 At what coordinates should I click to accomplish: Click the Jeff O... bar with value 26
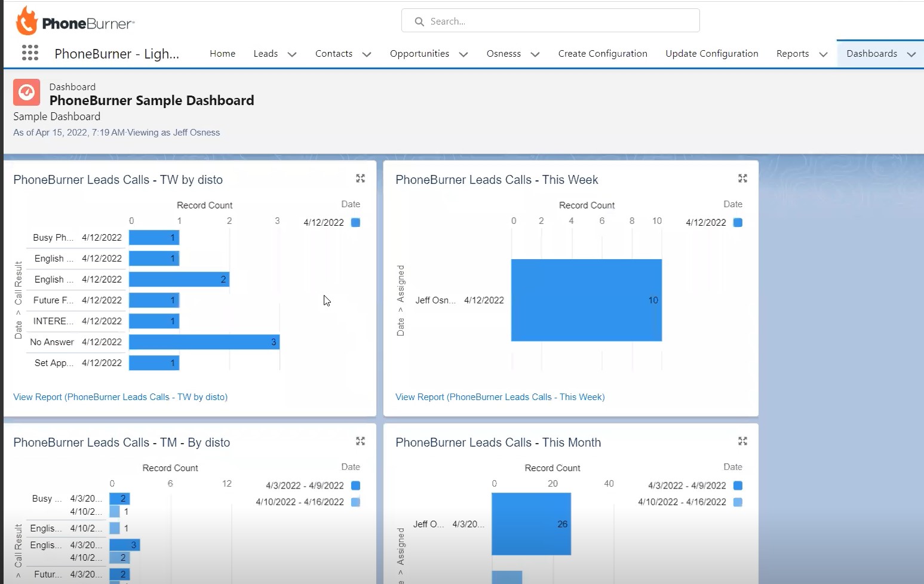coord(531,524)
